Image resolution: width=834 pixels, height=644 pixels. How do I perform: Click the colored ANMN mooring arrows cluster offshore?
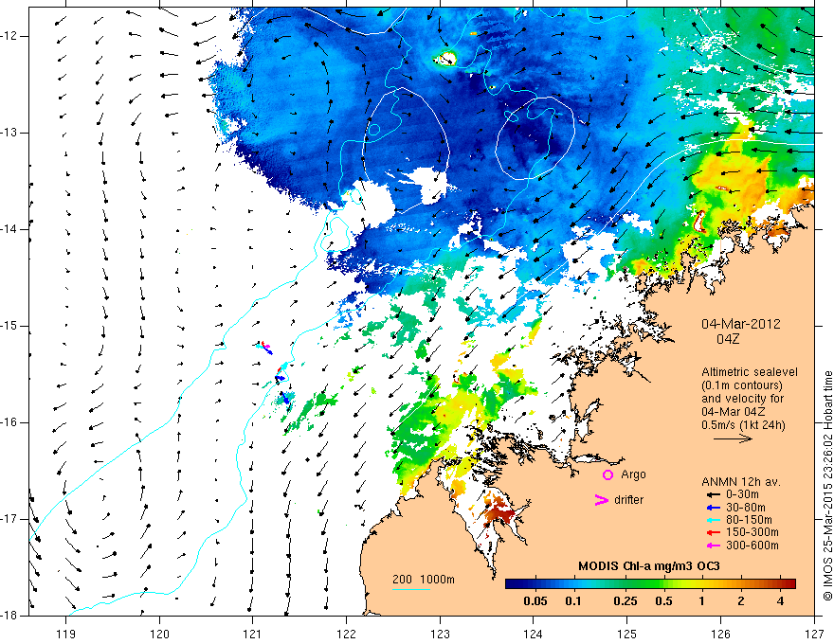[x=275, y=372]
